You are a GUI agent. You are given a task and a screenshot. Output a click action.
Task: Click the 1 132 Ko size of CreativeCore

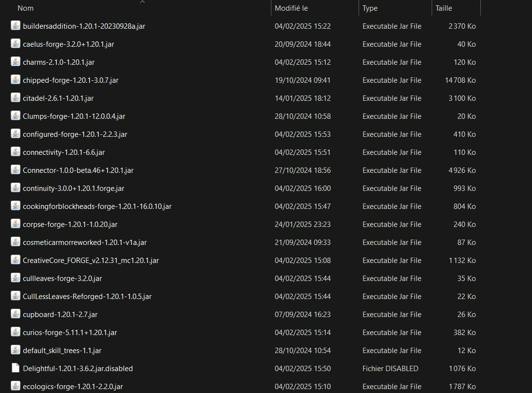tap(462, 260)
